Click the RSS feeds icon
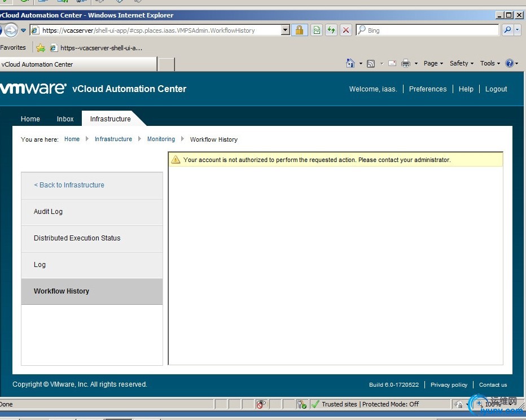The height and width of the screenshot is (420, 526). (x=371, y=63)
